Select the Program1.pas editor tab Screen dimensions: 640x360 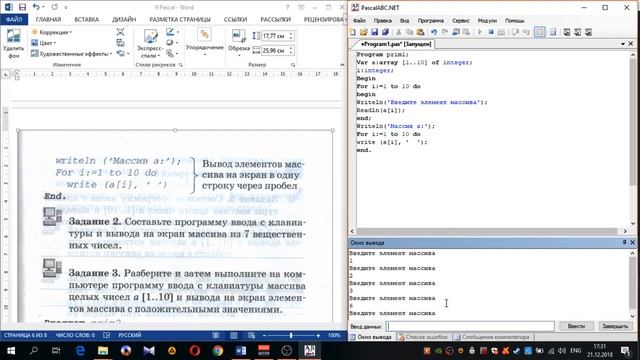coord(395,44)
